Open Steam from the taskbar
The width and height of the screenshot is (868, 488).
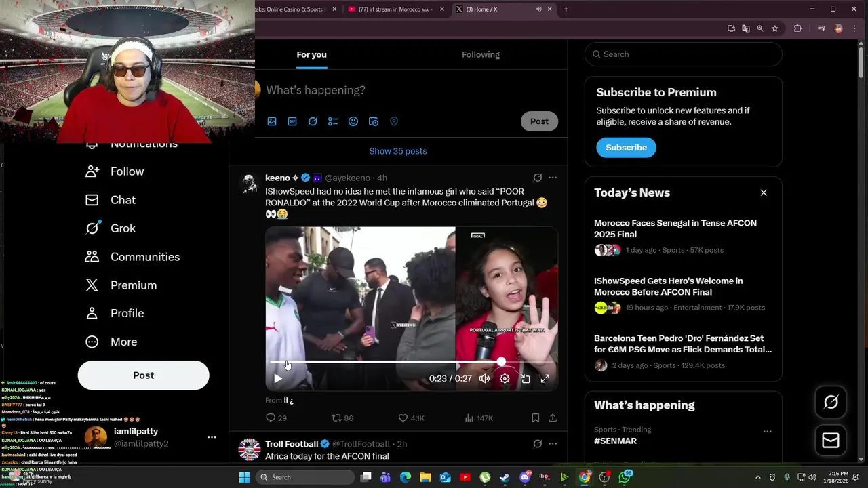505,477
